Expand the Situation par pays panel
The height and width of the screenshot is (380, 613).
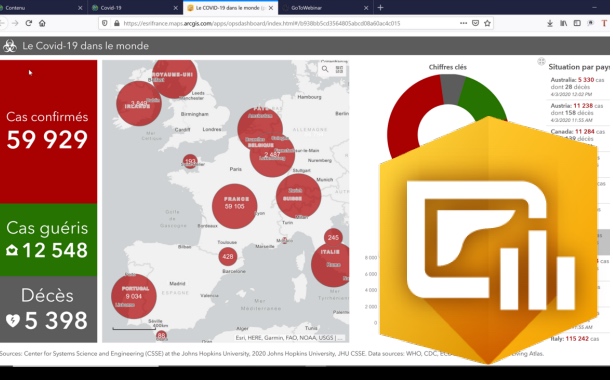click(x=541, y=61)
